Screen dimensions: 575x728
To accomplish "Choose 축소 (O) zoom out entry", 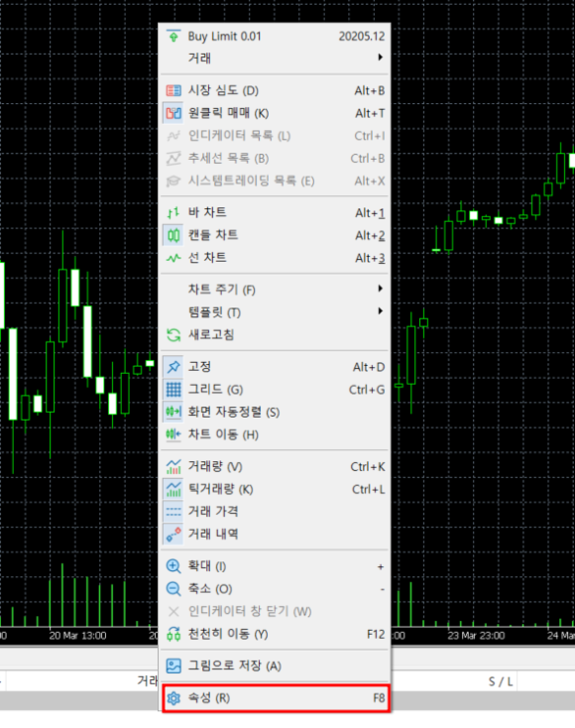I will click(275, 589).
